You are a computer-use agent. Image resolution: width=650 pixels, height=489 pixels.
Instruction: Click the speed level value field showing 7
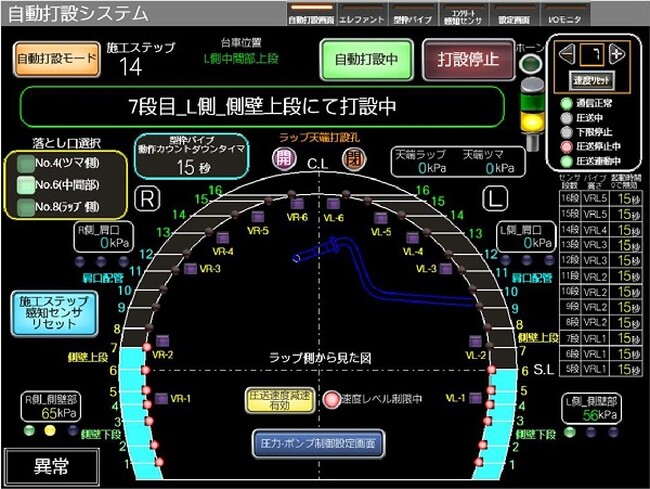coord(592,54)
